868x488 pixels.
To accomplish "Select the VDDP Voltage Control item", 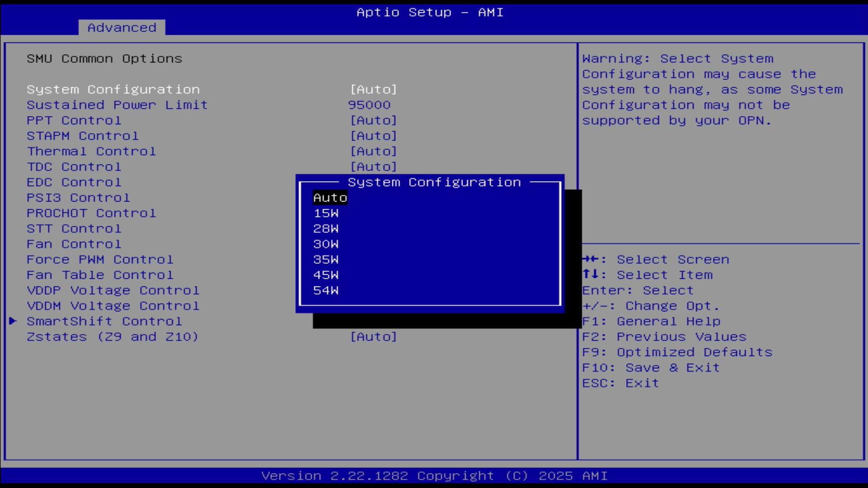I will (x=113, y=291).
